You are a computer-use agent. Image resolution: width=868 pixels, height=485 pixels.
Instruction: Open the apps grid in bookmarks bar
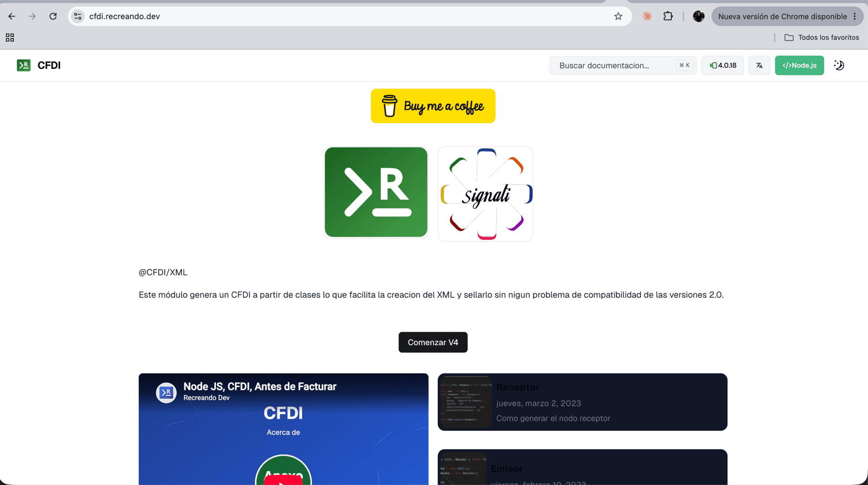[10, 37]
